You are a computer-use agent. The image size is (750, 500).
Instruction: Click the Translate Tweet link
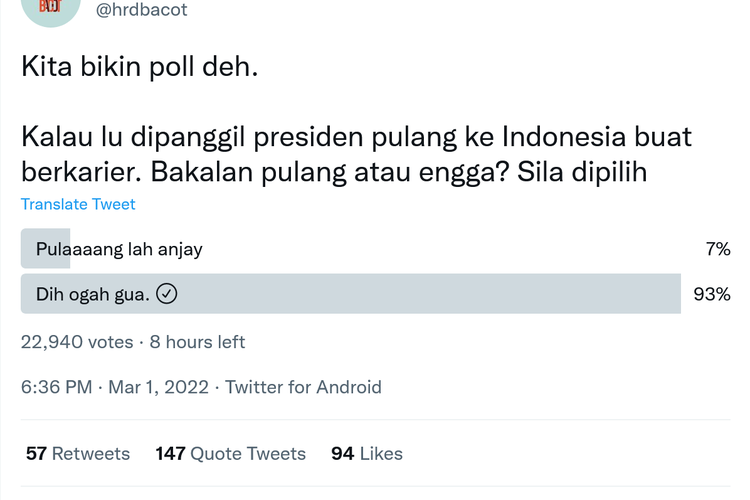[78, 204]
